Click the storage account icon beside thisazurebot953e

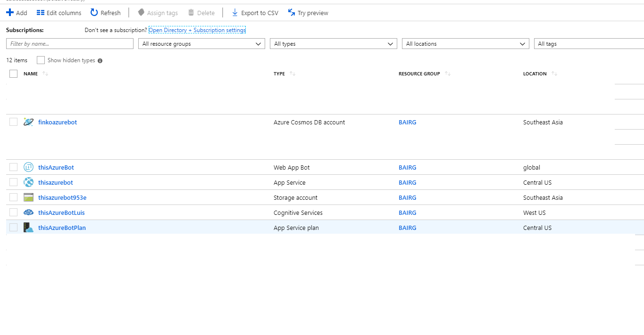28,197
